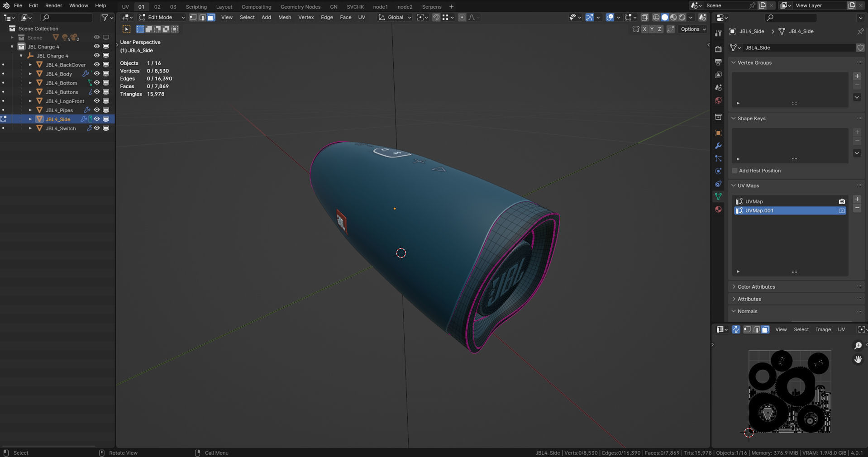Toggle snapping magnet in header
The height and width of the screenshot is (457, 868).
(436, 17)
